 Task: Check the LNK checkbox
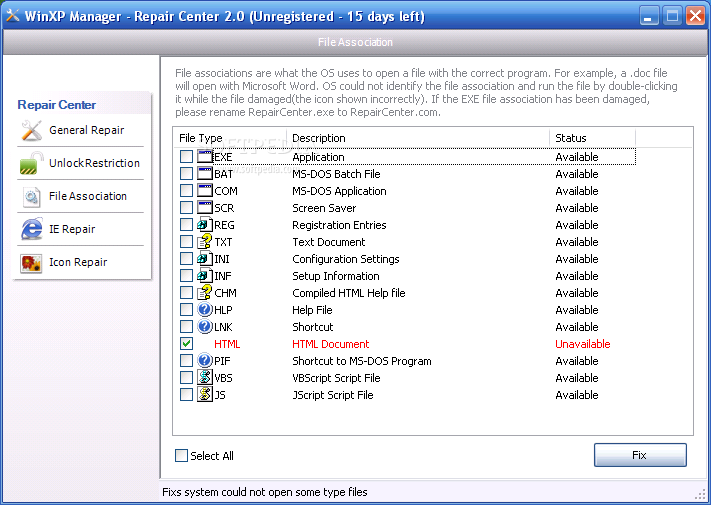[x=186, y=327]
